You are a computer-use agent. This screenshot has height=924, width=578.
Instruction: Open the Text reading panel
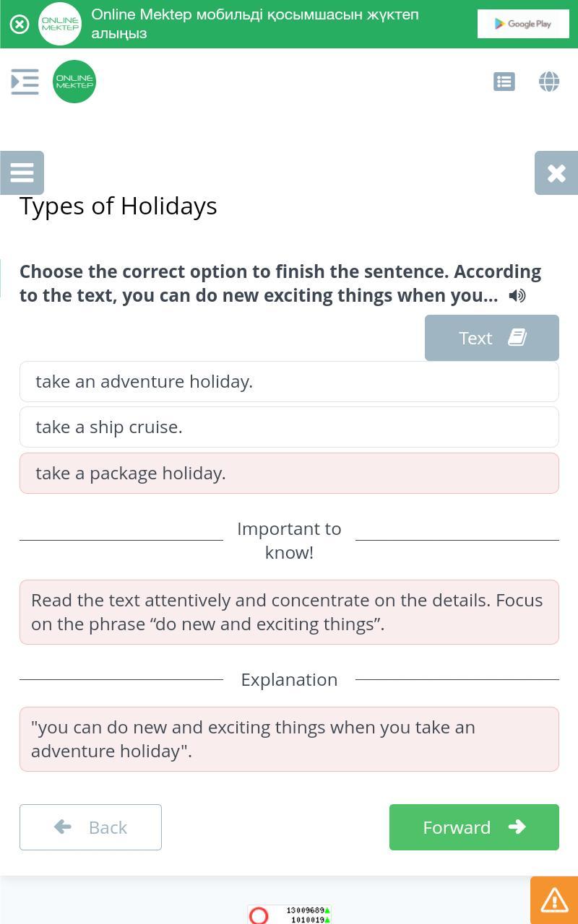(491, 338)
